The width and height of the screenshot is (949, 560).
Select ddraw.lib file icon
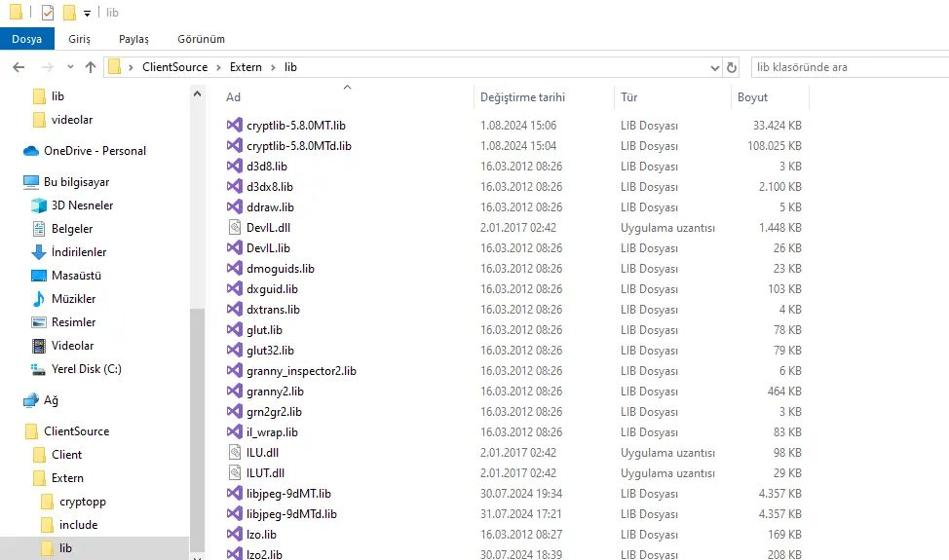click(x=234, y=206)
